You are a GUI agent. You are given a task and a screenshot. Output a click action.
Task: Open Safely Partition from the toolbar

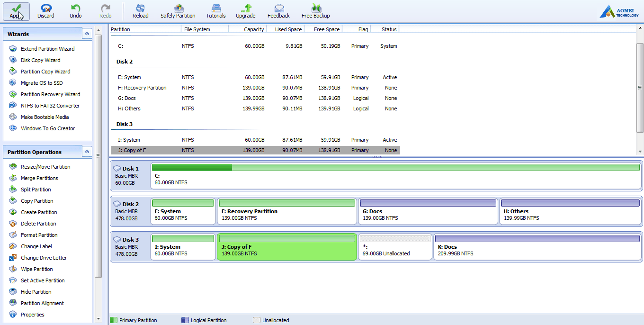[178, 10]
